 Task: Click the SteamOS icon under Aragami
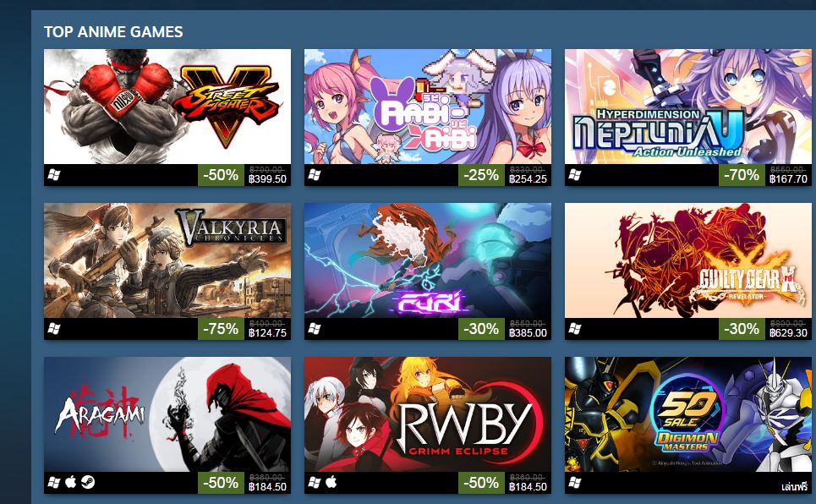[x=88, y=483]
